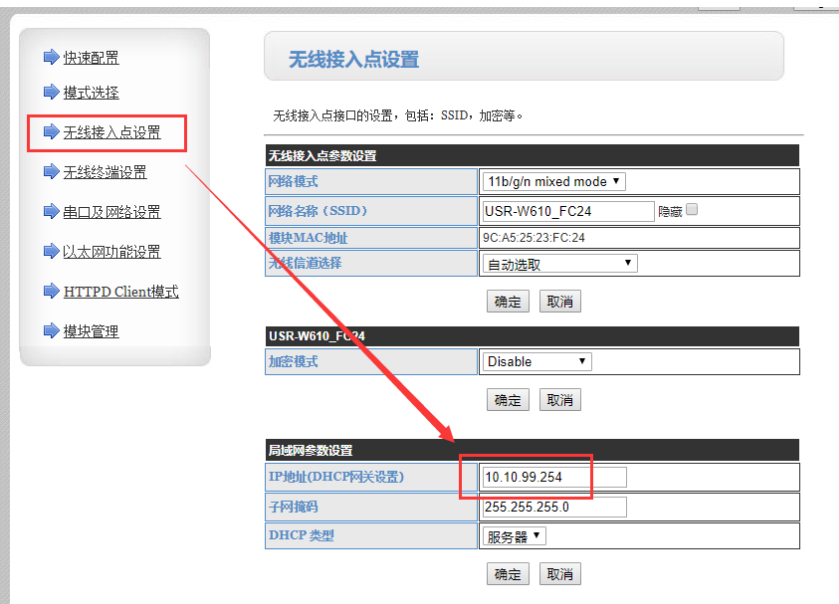Image resolution: width=839 pixels, height=604 pixels.
Task: Expand the DHCP 类型 dropdown showing 服务器
Action: 514,536
